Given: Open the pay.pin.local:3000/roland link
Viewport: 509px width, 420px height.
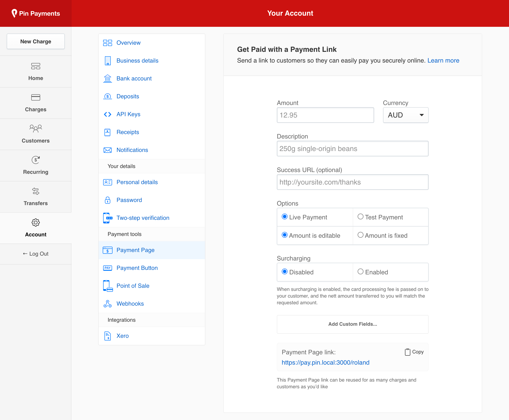Looking at the screenshot, I should [325, 362].
